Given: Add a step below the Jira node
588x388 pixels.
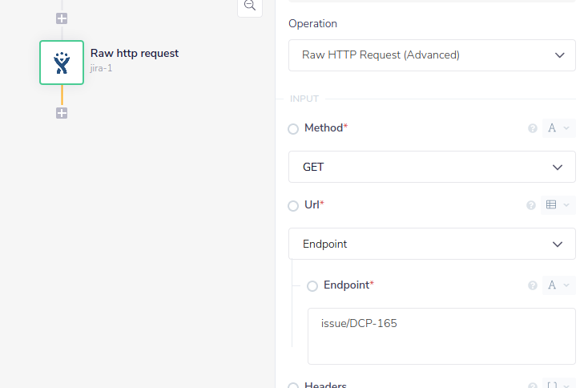Looking at the screenshot, I should (x=62, y=113).
